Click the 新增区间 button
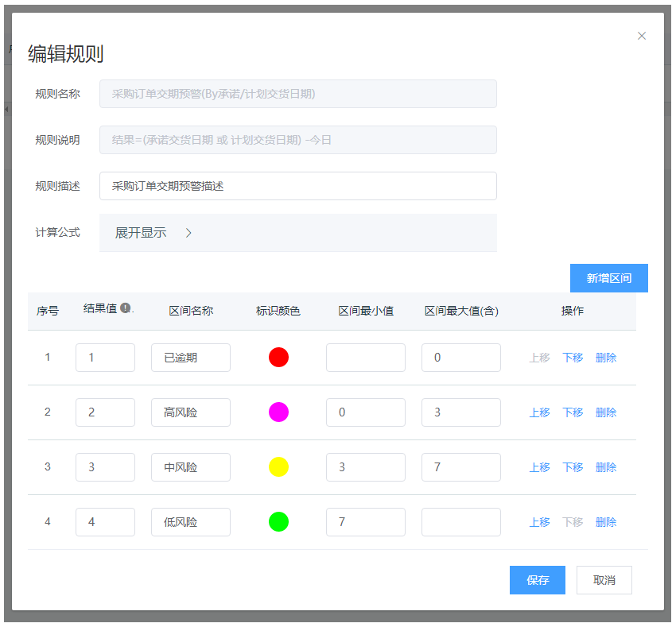Image resolution: width=672 pixels, height=627 pixels. (608, 278)
